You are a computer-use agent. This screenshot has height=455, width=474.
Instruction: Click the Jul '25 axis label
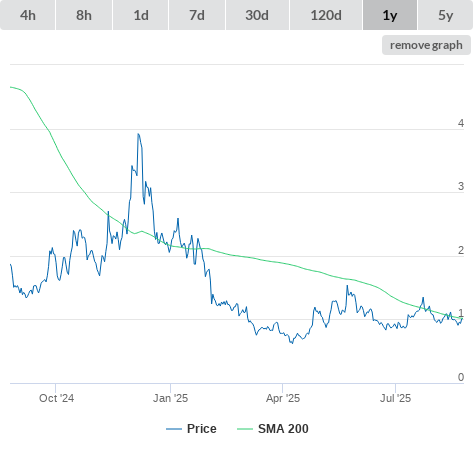pos(395,398)
